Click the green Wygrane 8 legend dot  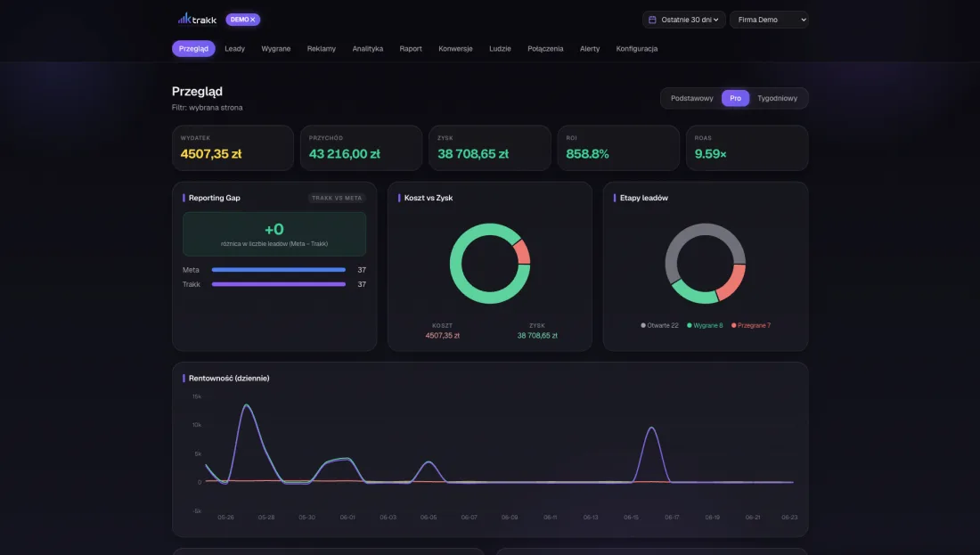(x=690, y=325)
